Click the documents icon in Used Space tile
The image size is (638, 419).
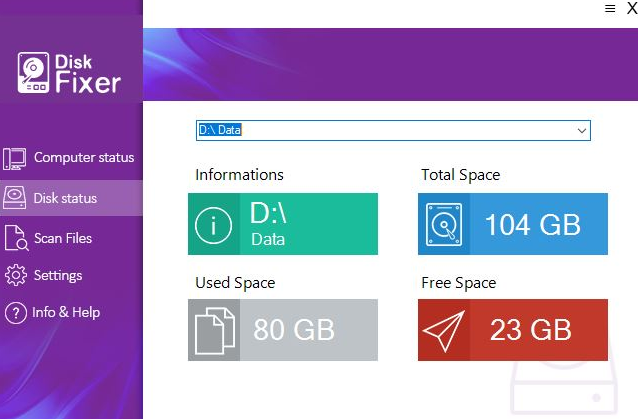[x=215, y=331]
